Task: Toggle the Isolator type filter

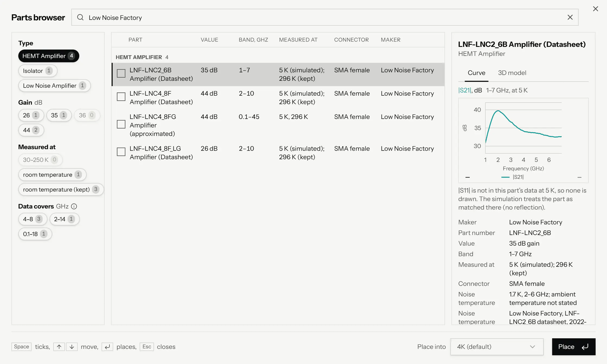Action: pos(38,71)
